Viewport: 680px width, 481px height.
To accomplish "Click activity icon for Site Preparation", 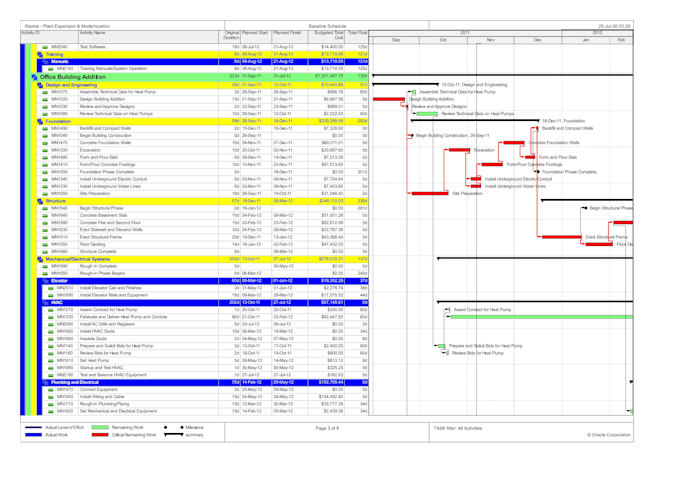I will pyautogui.click(x=45, y=193).
